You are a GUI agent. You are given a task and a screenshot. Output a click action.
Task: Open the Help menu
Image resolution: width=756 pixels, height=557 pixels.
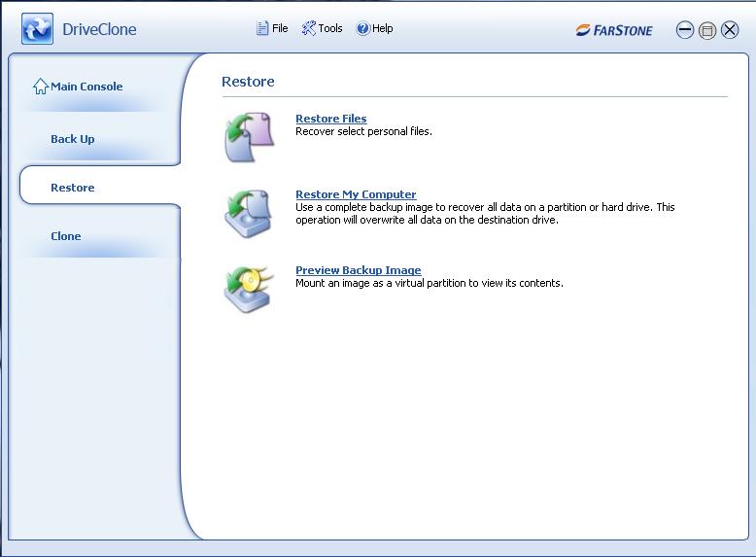pyautogui.click(x=375, y=28)
